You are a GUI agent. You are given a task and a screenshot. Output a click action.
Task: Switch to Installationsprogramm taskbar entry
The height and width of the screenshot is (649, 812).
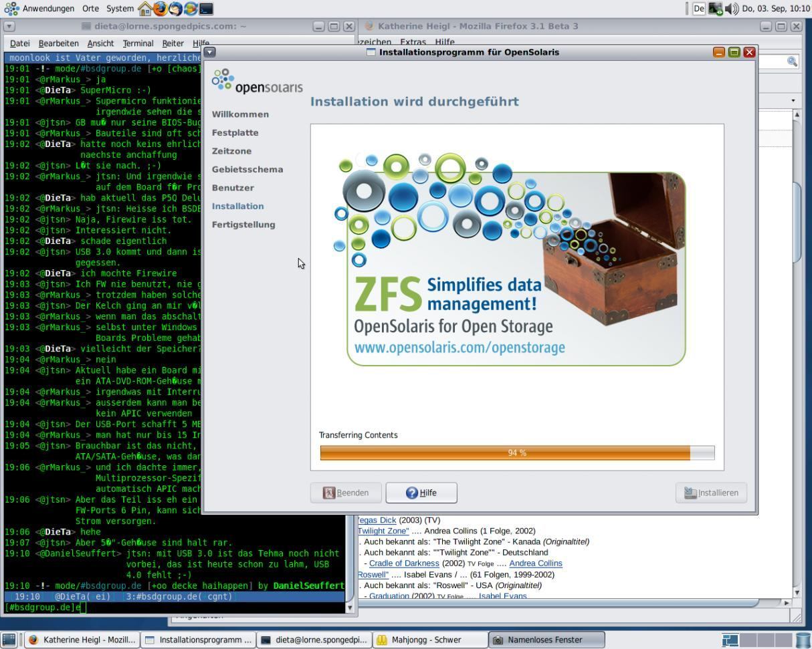(198, 640)
